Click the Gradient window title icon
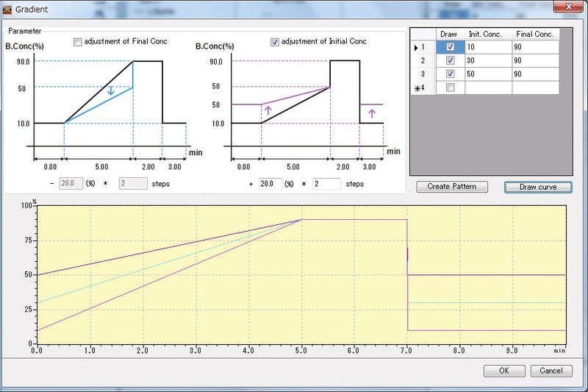Viewport: 588px width, 392px height. (7, 9)
